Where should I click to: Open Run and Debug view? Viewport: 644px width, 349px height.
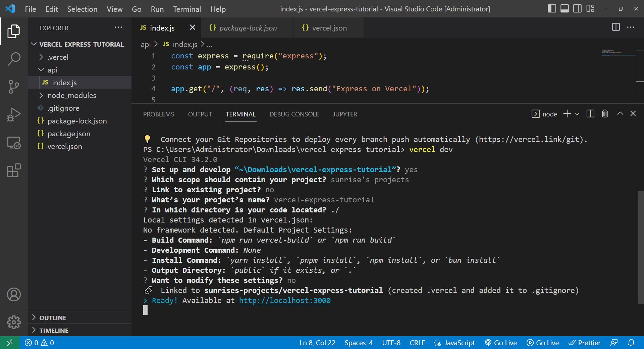coord(14,114)
